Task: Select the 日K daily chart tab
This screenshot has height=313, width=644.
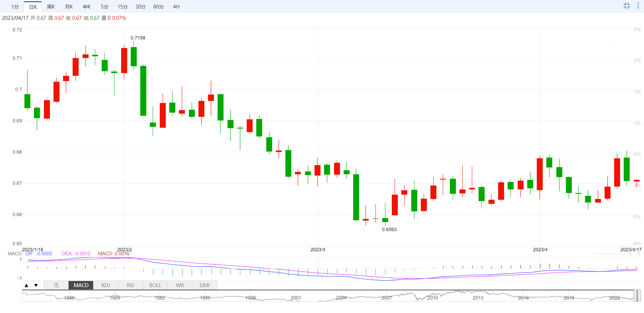Action: (x=33, y=7)
